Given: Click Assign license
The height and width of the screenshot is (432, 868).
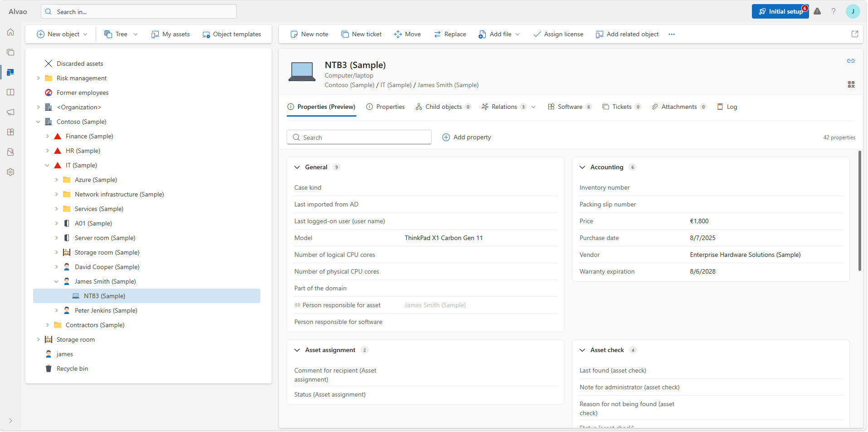Looking at the screenshot, I should click(558, 34).
